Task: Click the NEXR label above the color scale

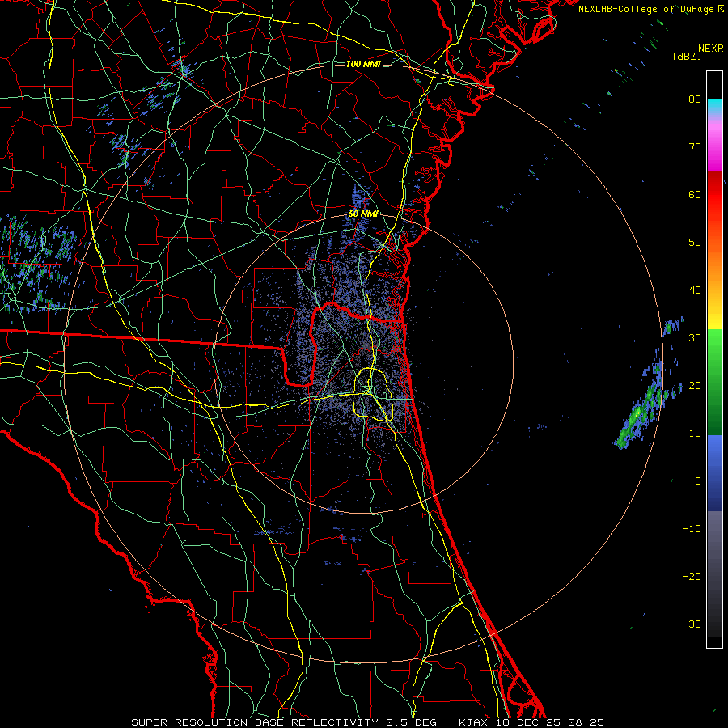Action: [710, 49]
